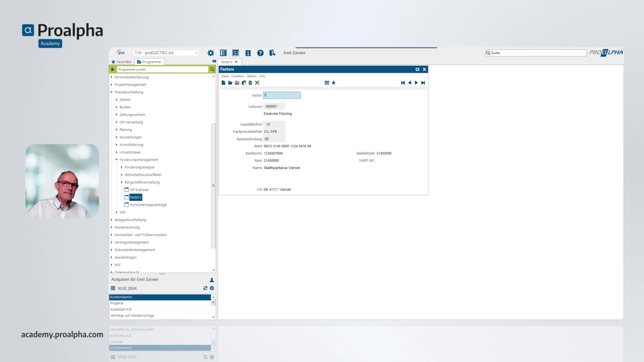The width and height of the screenshot is (644, 362).
Task: Open the help question mark icon
Action: (260, 53)
